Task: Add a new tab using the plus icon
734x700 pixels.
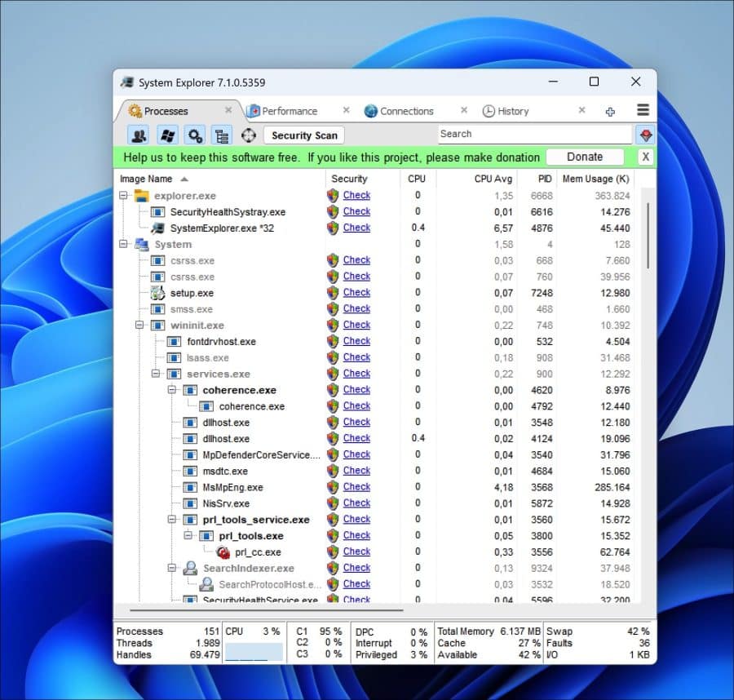Action: point(610,110)
